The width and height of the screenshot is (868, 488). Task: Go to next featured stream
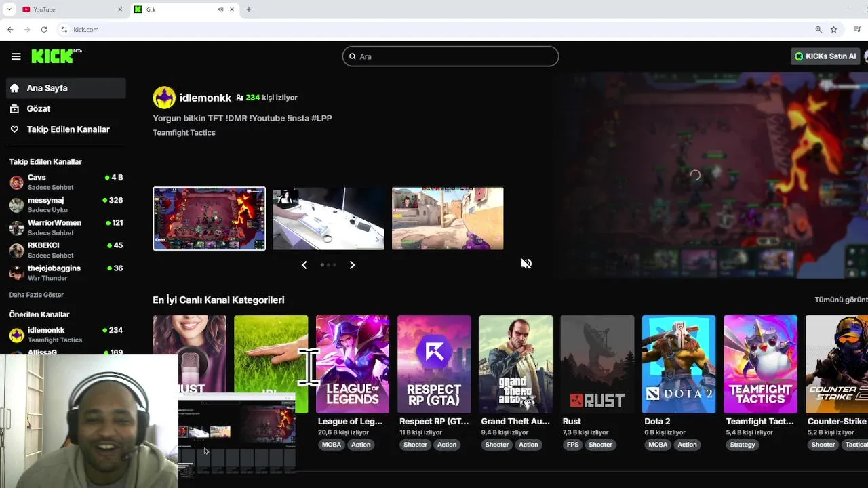click(x=352, y=265)
